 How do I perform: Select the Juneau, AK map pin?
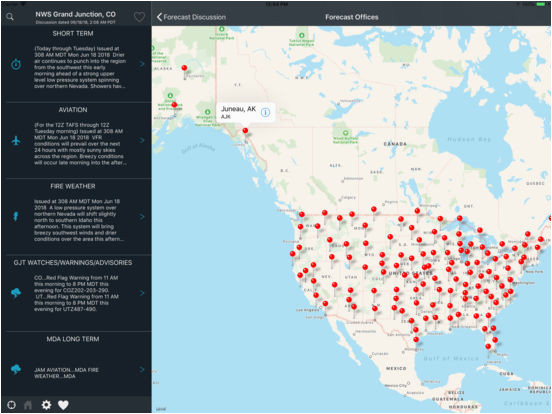tap(245, 131)
